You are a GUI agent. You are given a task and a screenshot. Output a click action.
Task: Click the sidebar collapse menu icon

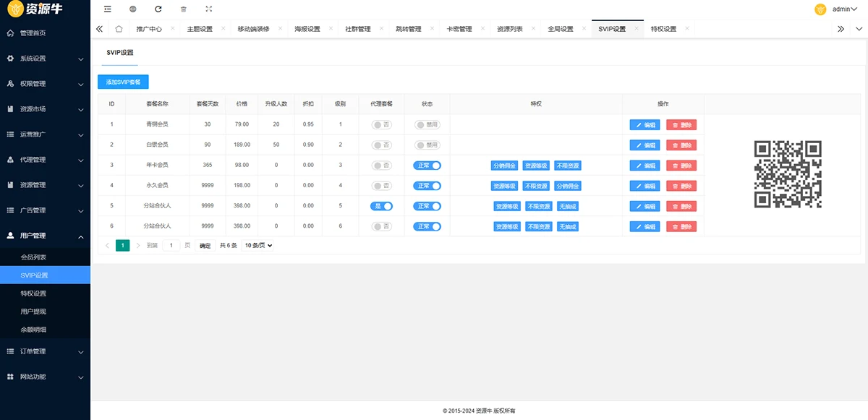coord(108,9)
